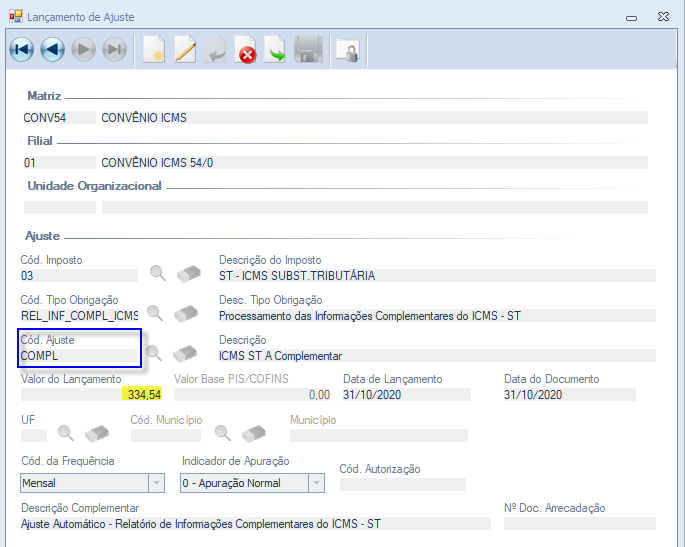Click the Cód. Autorização field
The width and height of the screenshot is (685, 547).
click(403, 484)
